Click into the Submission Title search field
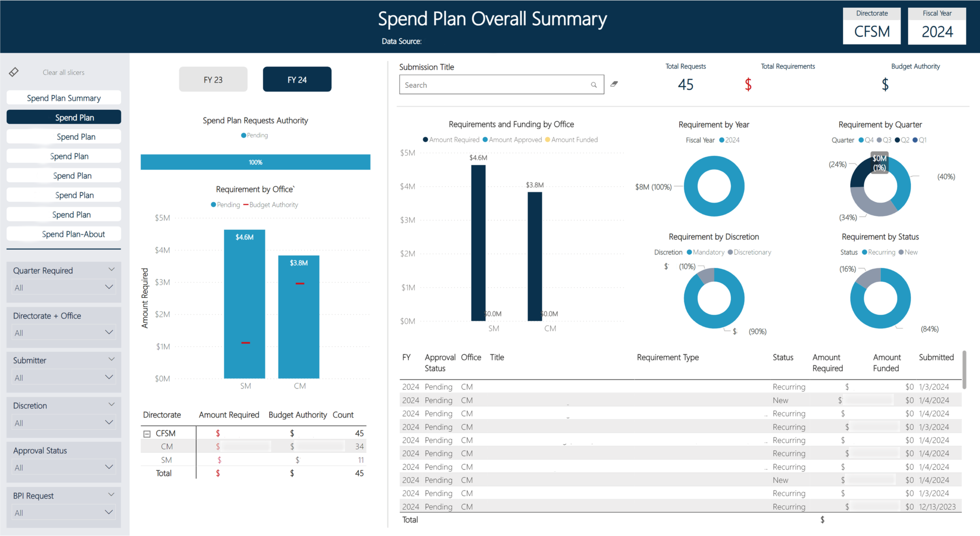 (x=493, y=85)
